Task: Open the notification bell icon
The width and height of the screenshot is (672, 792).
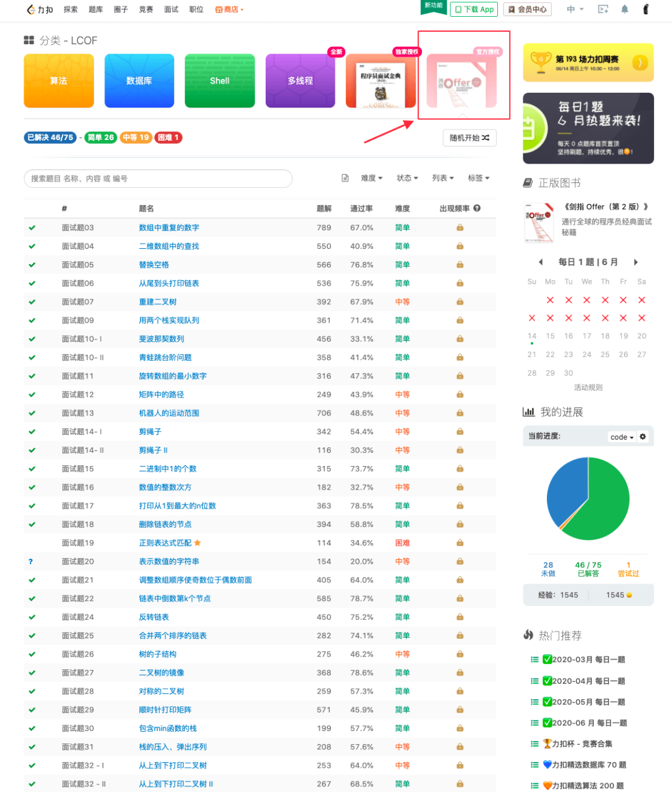Action: (x=625, y=9)
